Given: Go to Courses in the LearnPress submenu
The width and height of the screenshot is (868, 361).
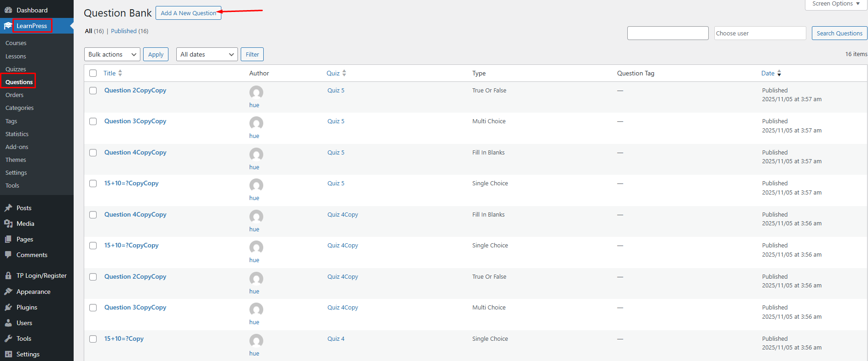Looking at the screenshot, I should coord(16,43).
